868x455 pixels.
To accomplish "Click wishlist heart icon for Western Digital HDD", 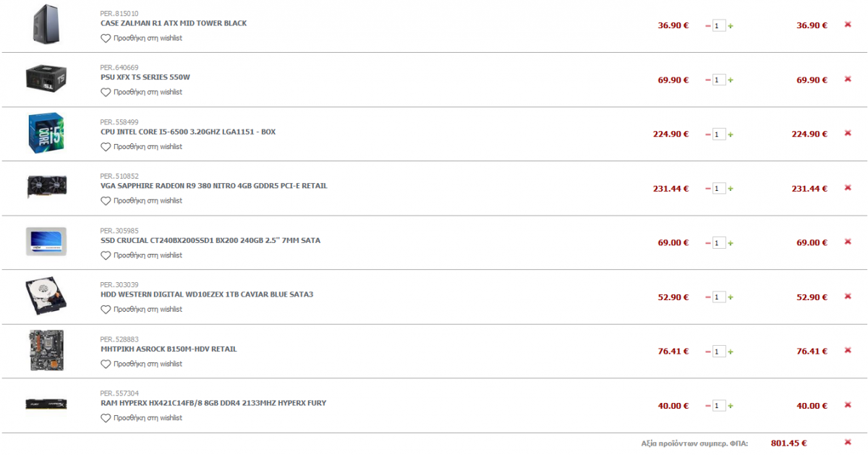I will (x=106, y=310).
